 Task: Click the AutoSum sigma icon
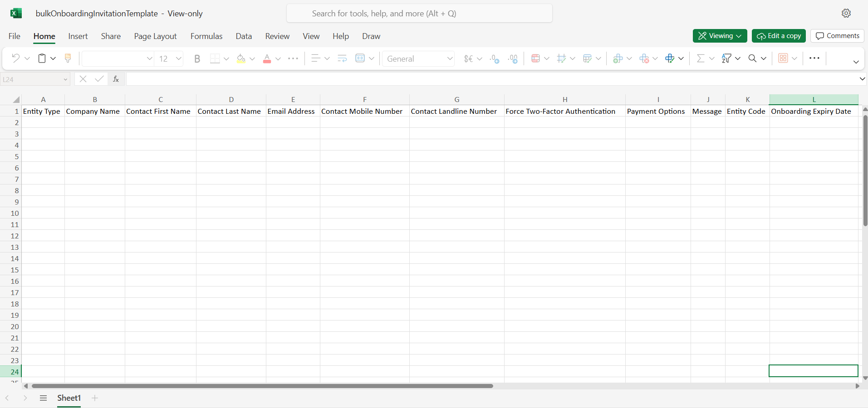pos(701,58)
